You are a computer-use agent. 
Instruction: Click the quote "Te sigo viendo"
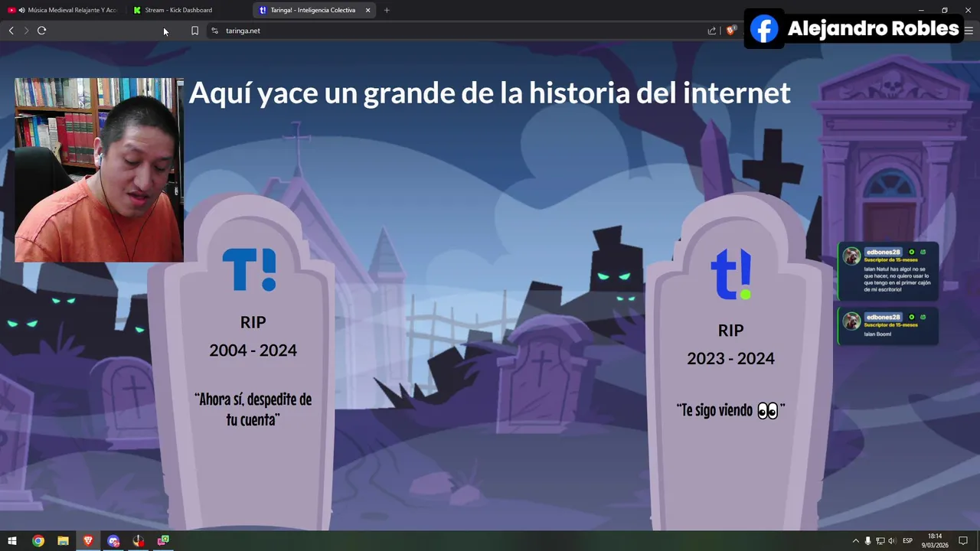[730, 410]
